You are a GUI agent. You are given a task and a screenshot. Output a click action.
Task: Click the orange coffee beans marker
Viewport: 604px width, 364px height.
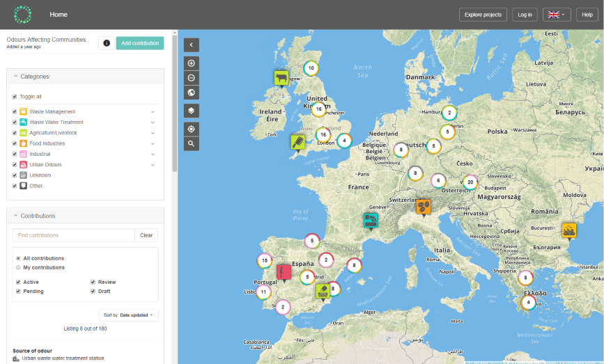[x=424, y=207]
